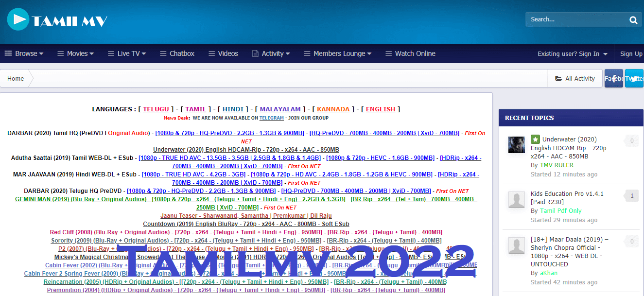The height and width of the screenshot is (296, 644).
Task: Open aKhan author profile
Action: [549, 273]
